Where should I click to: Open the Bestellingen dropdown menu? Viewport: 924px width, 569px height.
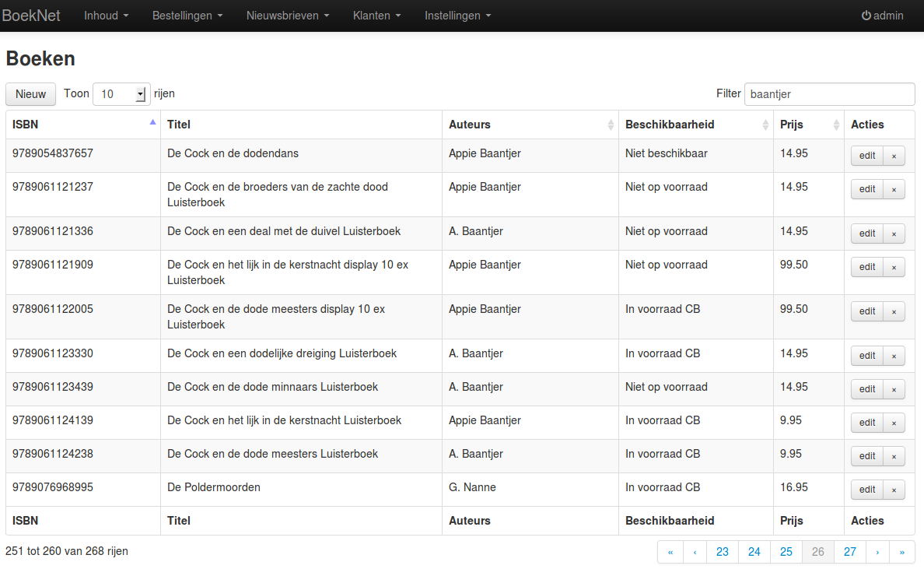[x=187, y=16]
